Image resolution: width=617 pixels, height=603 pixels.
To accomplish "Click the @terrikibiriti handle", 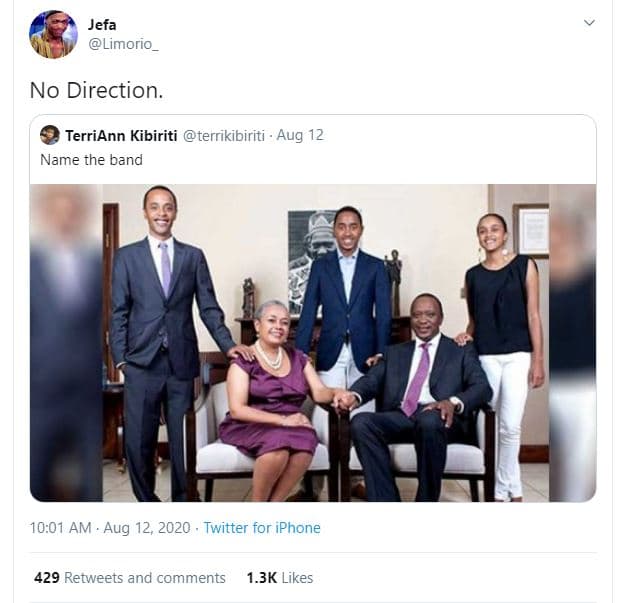I will (x=224, y=135).
